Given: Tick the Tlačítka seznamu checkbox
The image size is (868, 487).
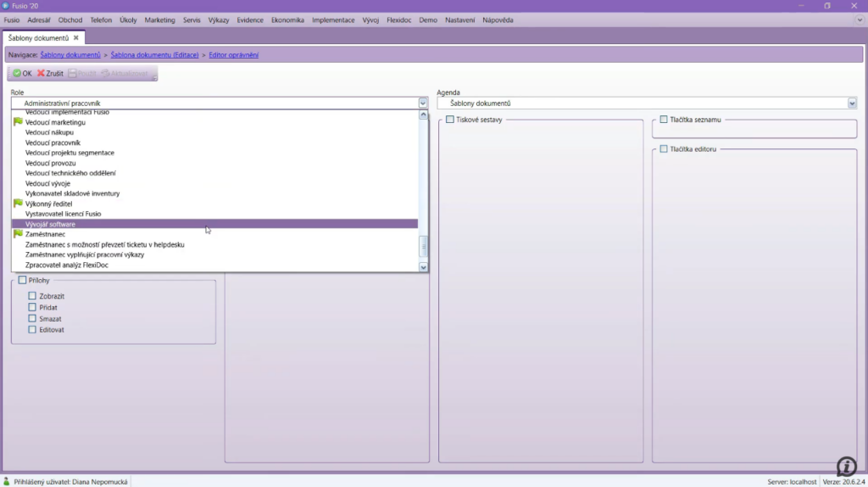Looking at the screenshot, I should (x=664, y=120).
